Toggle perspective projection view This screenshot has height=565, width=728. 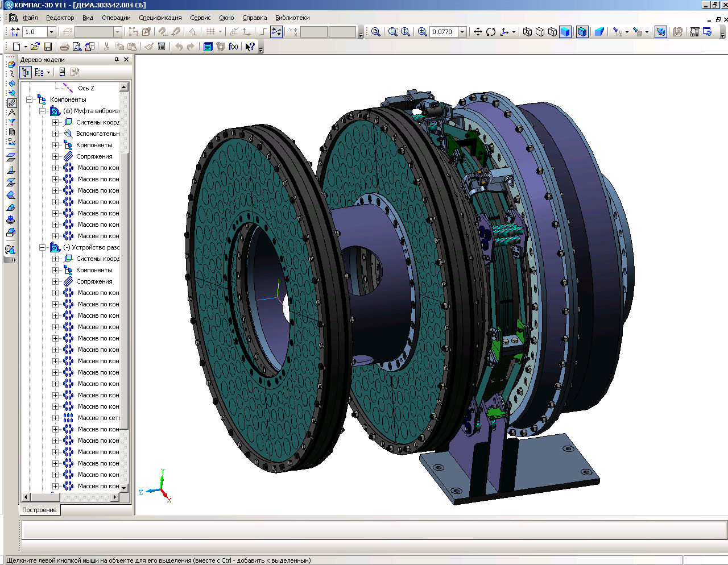(x=599, y=32)
